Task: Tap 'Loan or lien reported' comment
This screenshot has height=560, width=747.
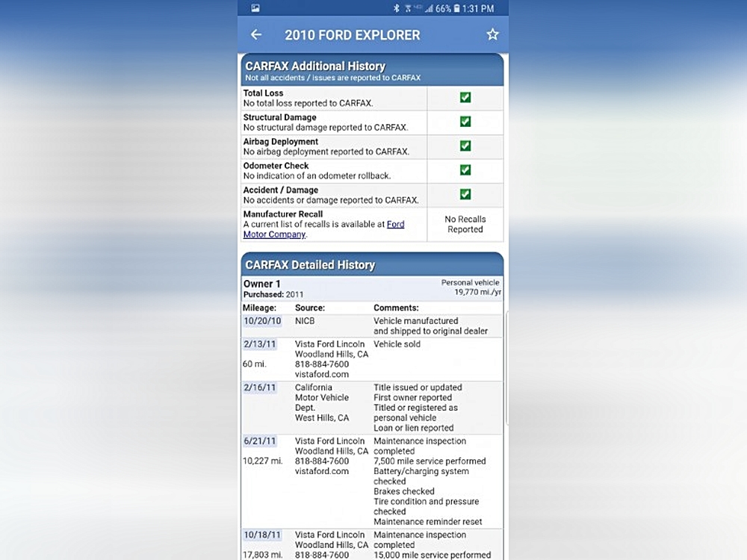Action: coord(414,428)
